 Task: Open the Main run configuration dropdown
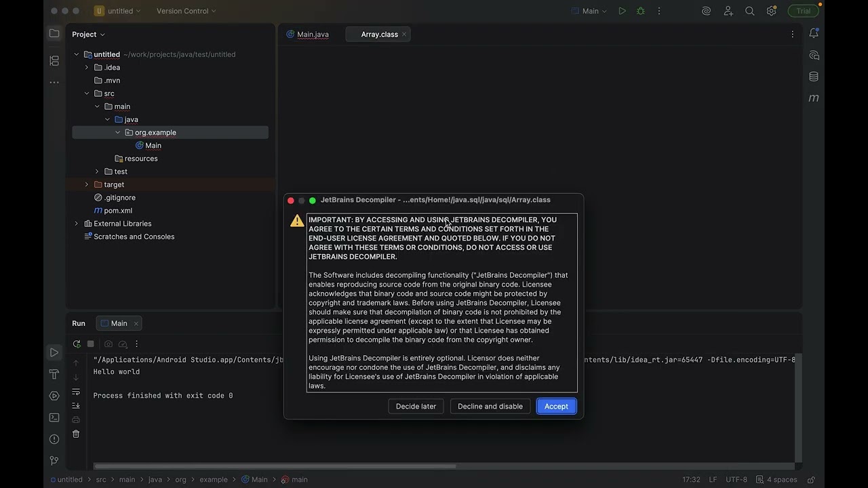tap(590, 11)
